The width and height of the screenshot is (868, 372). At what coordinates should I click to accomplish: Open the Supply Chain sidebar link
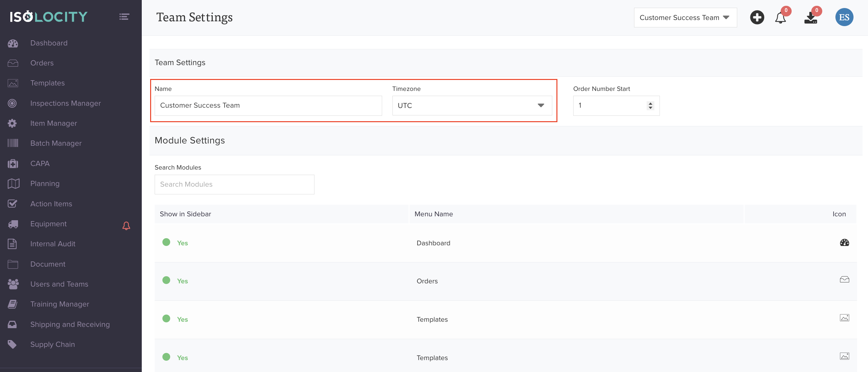pyautogui.click(x=52, y=344)
